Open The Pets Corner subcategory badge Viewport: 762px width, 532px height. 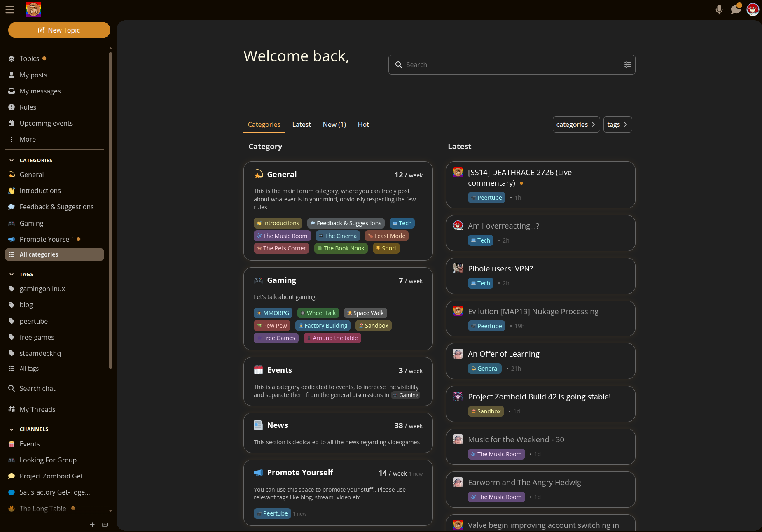(x=281, y=248)
